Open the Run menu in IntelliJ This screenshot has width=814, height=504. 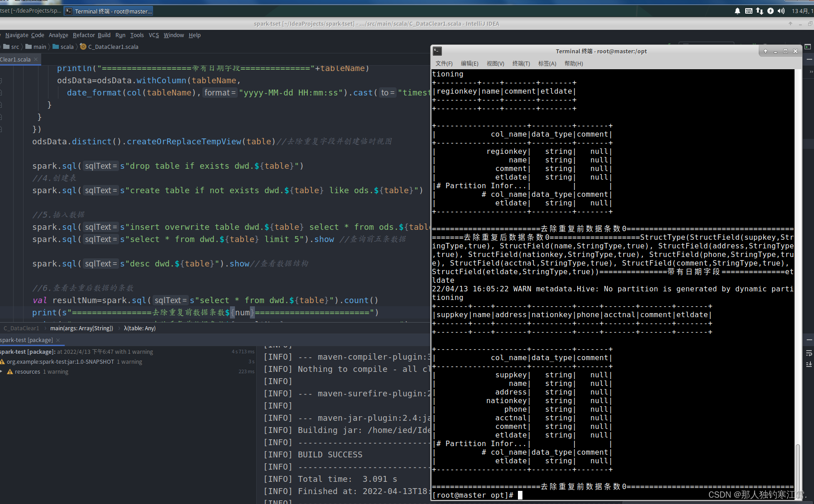(x=120, y=35)
